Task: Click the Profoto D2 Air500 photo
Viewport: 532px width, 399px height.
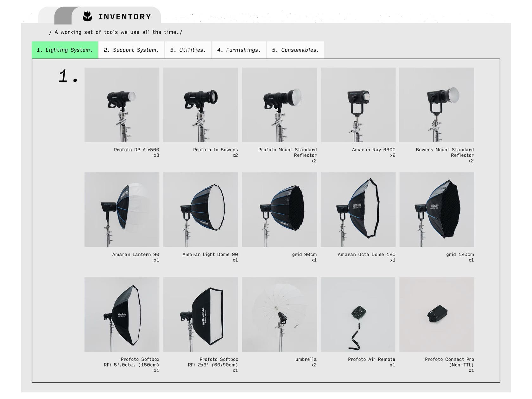Action: (x=122, y=105)
